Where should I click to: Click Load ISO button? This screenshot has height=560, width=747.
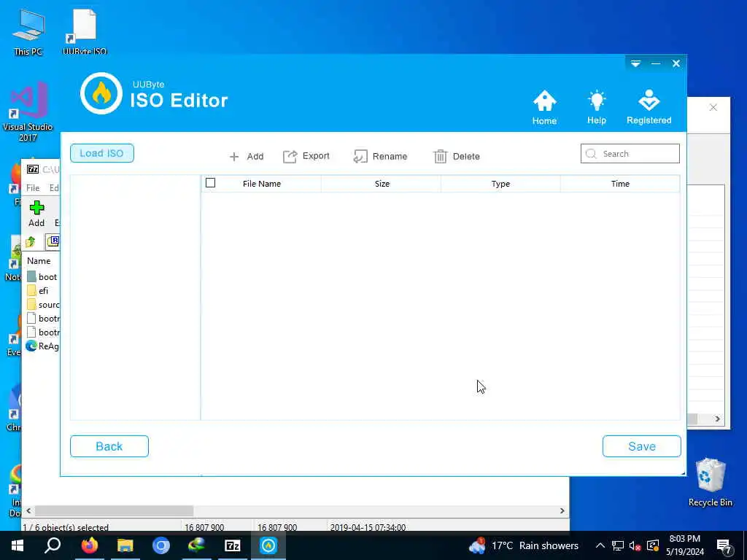(x=102, y=153)
